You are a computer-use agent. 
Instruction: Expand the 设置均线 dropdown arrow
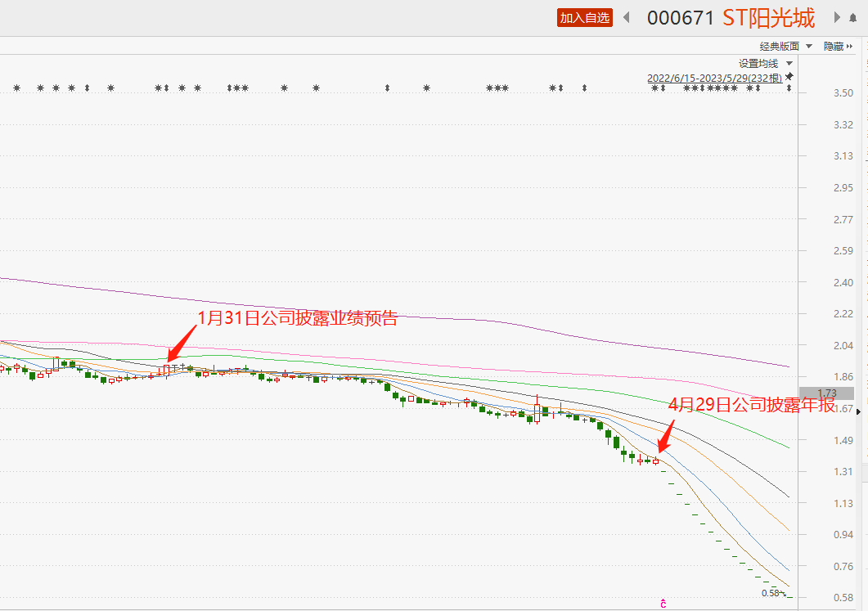pyautogui.click(x=789, y=64)
